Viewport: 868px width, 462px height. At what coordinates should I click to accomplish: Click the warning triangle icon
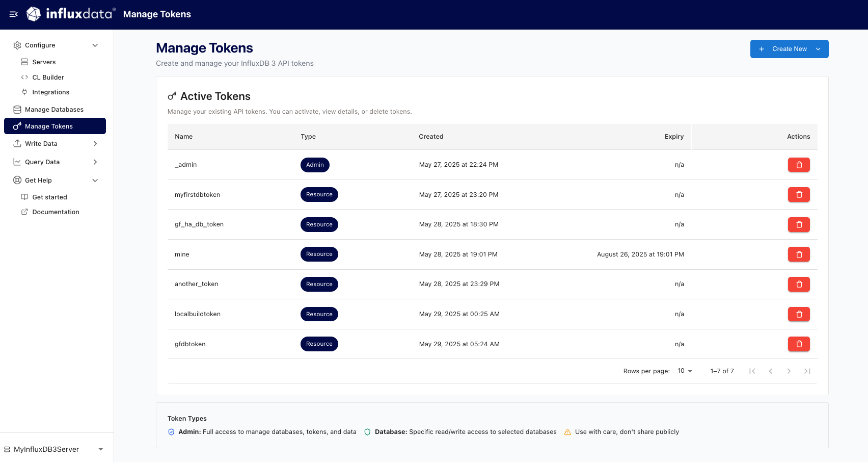click(x=567, y=432)
